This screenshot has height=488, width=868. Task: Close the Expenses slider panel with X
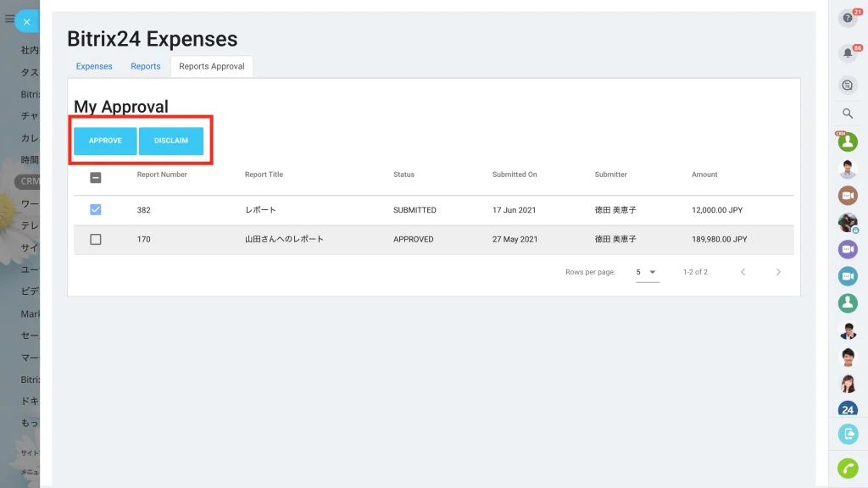pos(26,22)
